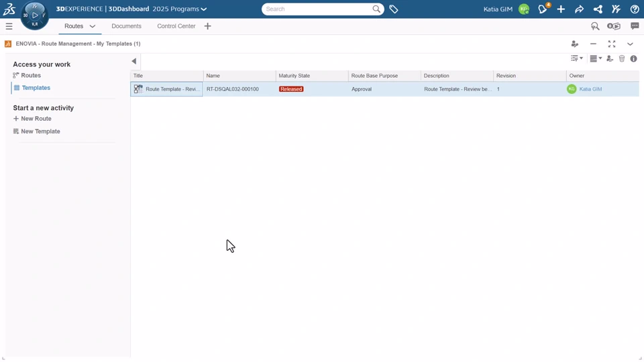Screen dimensions: 644x362
Task: Minimize the Route Management widget
Action: [x=593, y=44]
